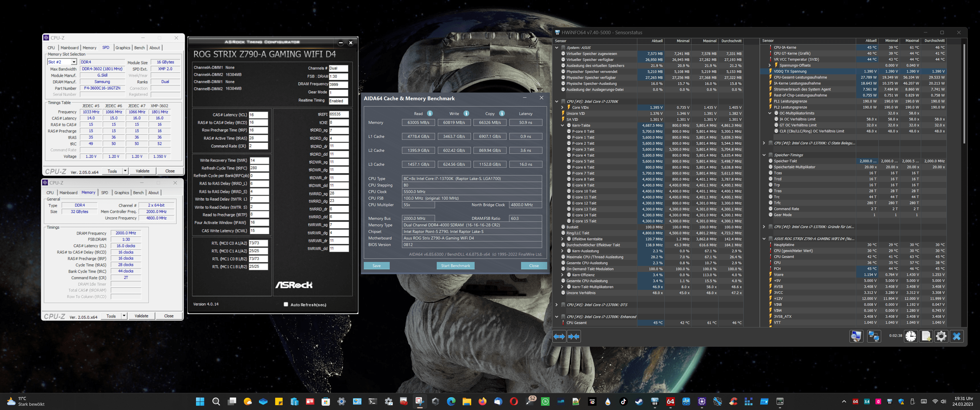Collapse System: ASUS group in HWiNFO
Screen dimensions: 980x410
[557, 48]
